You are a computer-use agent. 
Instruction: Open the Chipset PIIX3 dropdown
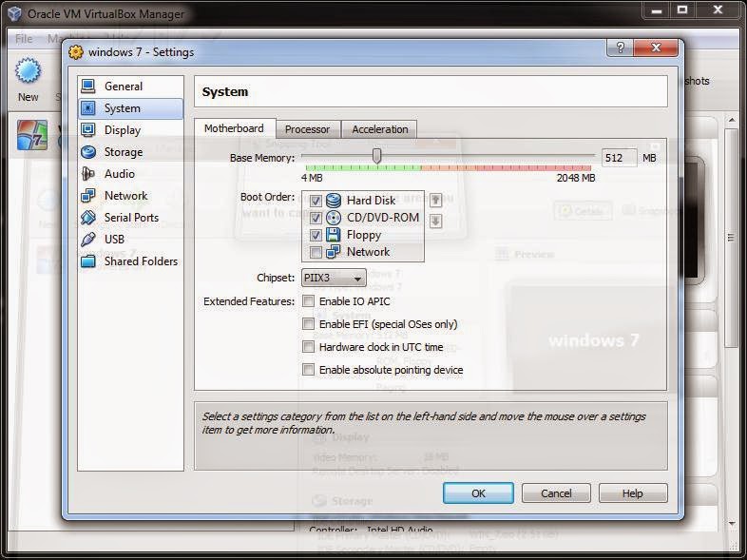pyautogui.click(x=334, y=278)
